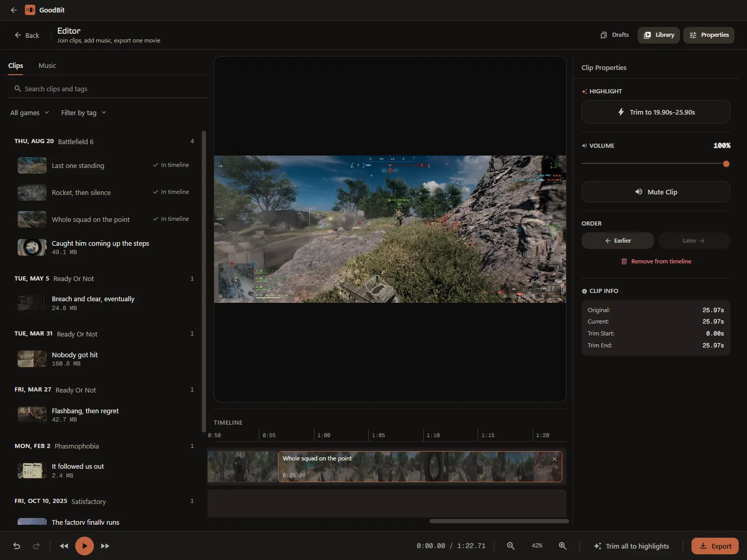Click Trim all to highlights

click(631, 546)
